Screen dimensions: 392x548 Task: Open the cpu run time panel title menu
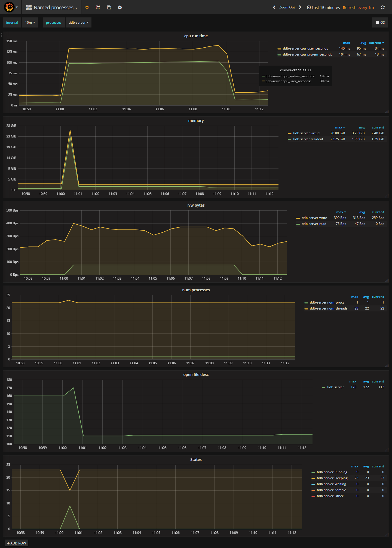coord(196,36)
